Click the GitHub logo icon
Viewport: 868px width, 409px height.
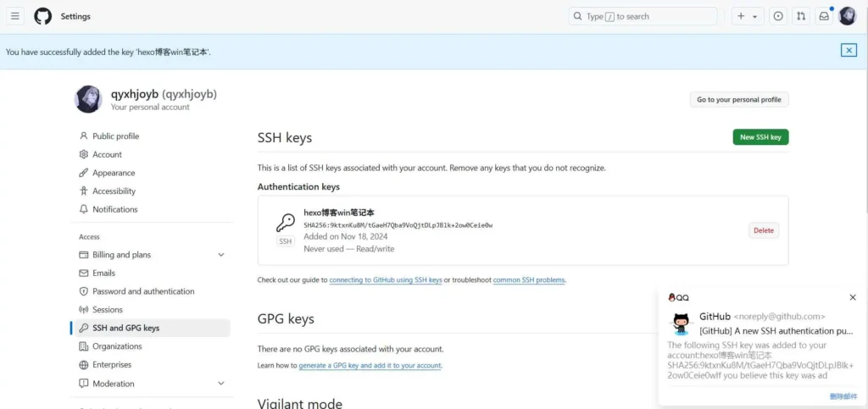[x=42, y=16]
